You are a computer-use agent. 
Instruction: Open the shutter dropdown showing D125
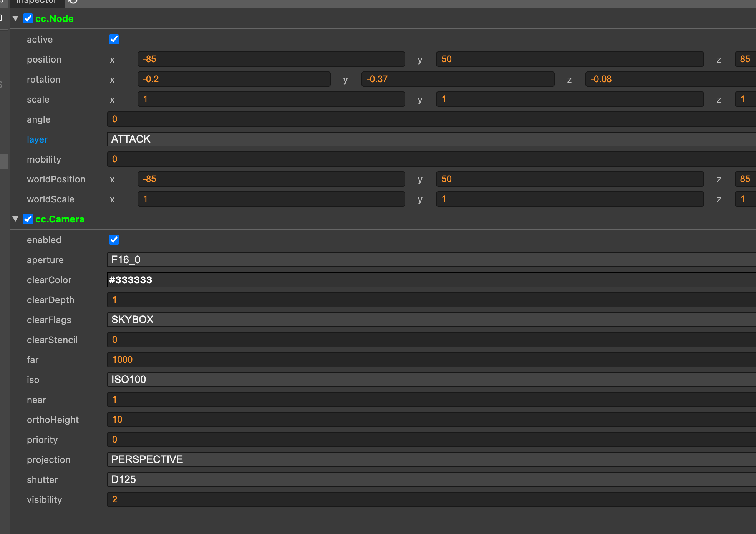[x=430, y=479]
